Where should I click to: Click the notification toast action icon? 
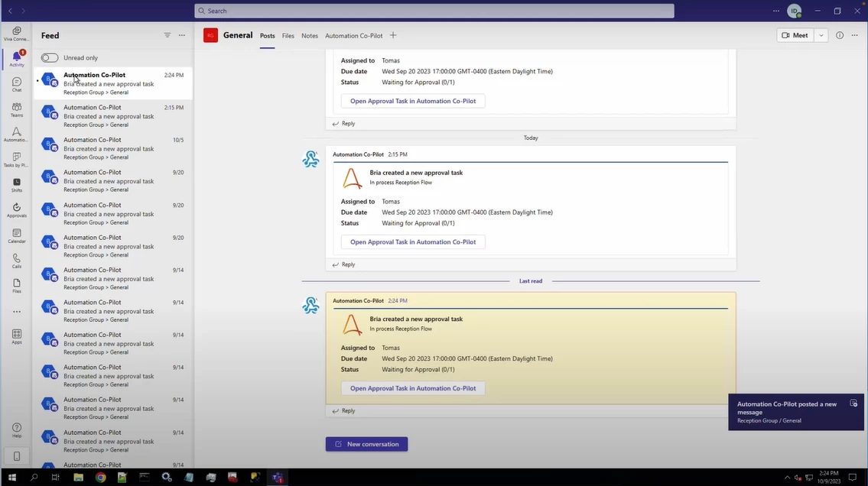[853, 403]
